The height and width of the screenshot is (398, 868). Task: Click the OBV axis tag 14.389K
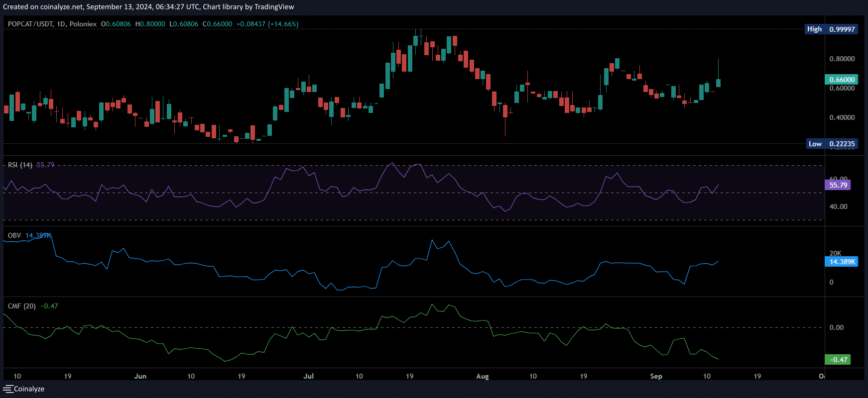tap(842, 262)
